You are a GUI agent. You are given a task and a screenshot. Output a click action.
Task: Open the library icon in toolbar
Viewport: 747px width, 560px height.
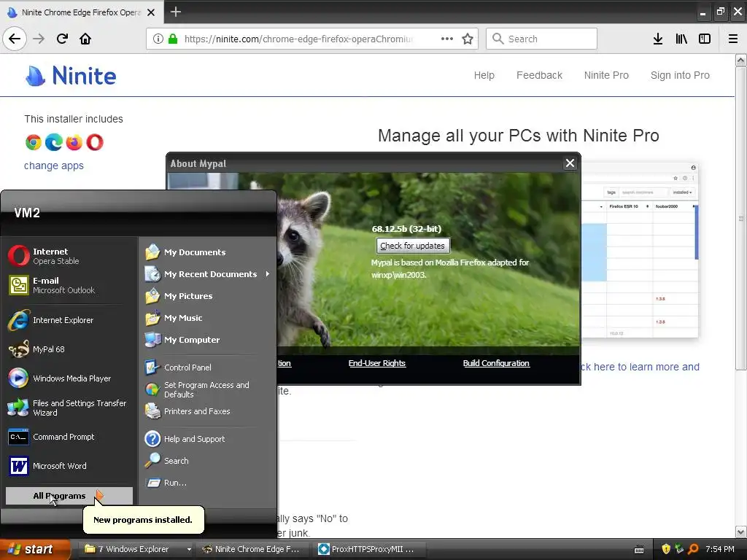click(681, 39)
